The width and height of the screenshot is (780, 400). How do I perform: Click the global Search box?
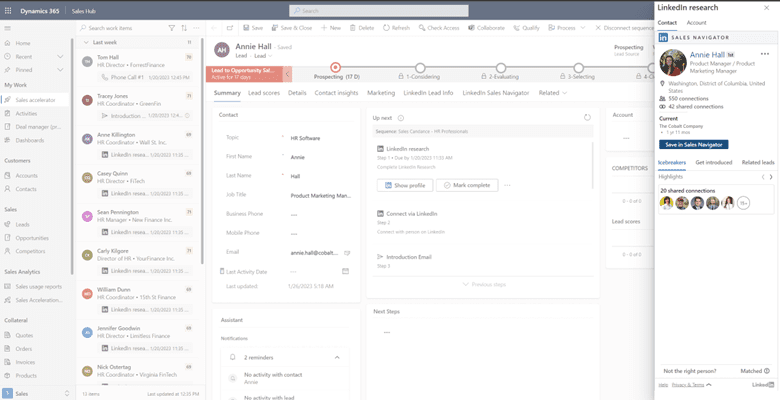(x=379, y=10)
